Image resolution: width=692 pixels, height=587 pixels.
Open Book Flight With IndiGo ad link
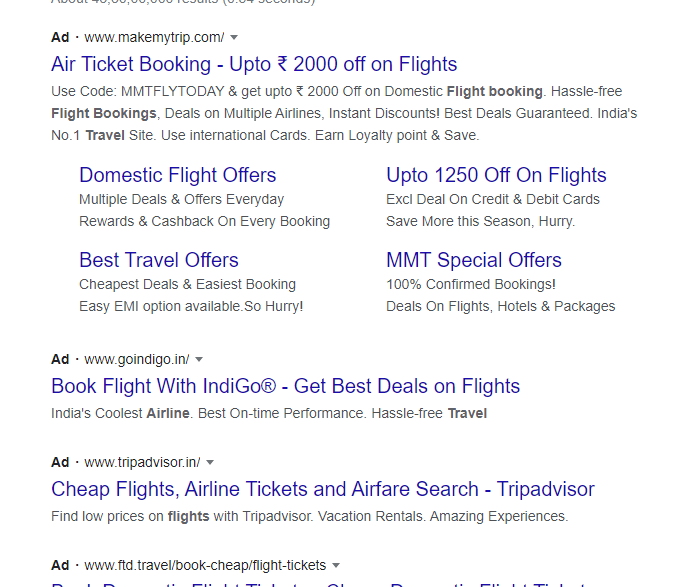coord(286,386)
